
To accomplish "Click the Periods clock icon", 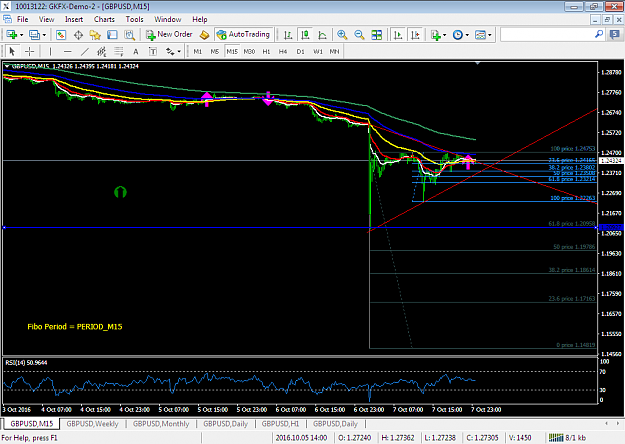I will coord(458,35).
